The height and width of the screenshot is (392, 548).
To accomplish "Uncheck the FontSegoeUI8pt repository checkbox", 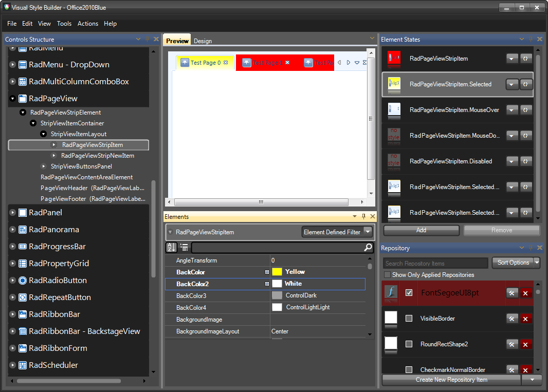I will 409,293.
